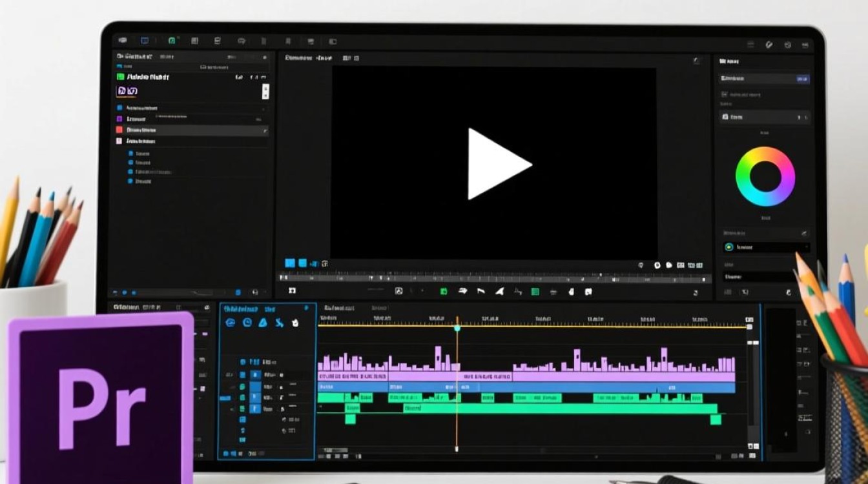Select the project row with the purple square icon
Viewport: 868px width, 484px height.
(x=191, y=119)
